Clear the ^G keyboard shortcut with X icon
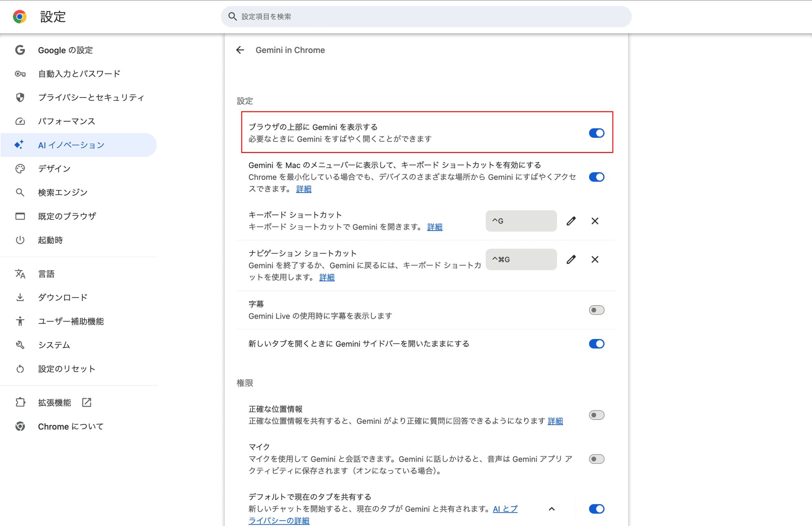The image size is (812, 526). coord(595,221)
